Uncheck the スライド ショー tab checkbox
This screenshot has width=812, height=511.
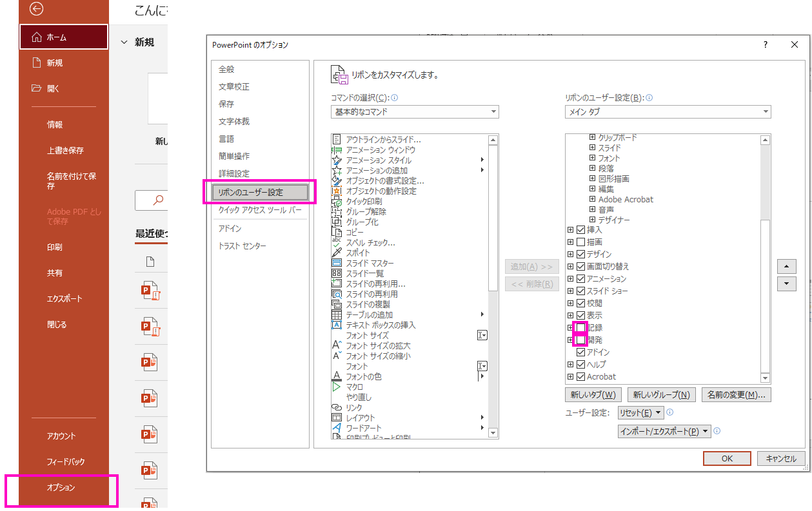click(x=580, y=291)
